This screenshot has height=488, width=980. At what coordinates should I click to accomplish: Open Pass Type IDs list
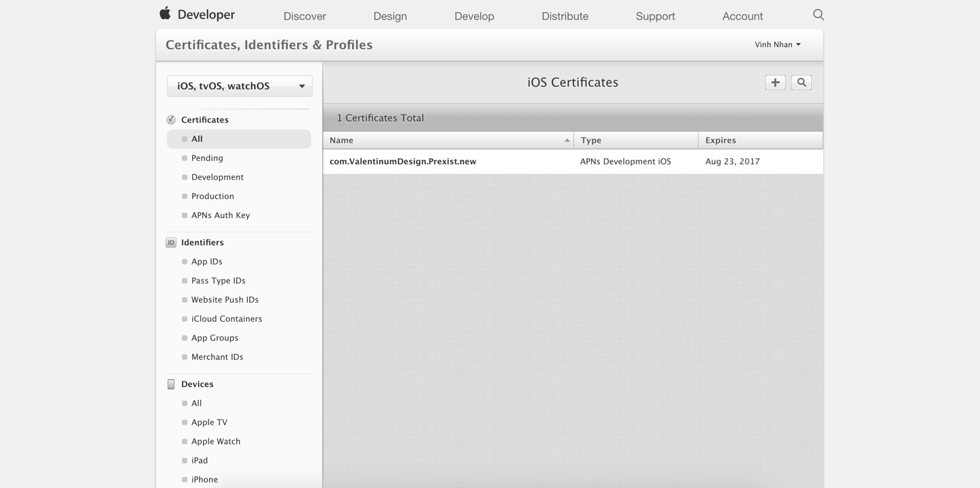(x=219, y=281)
